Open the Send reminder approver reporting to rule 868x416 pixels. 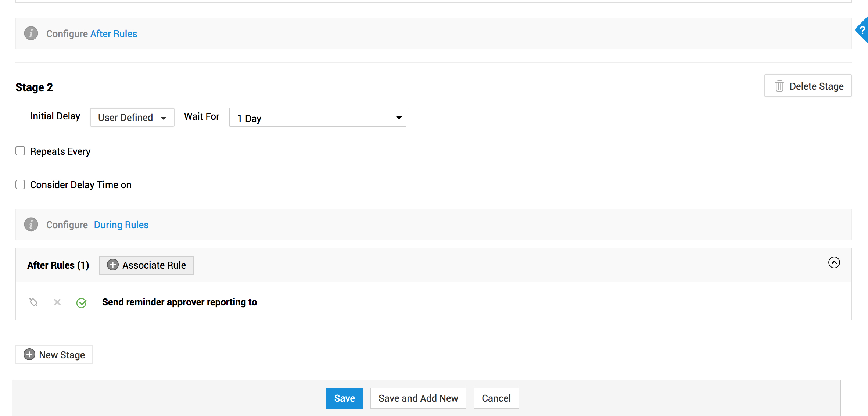(x=179, y=302)
